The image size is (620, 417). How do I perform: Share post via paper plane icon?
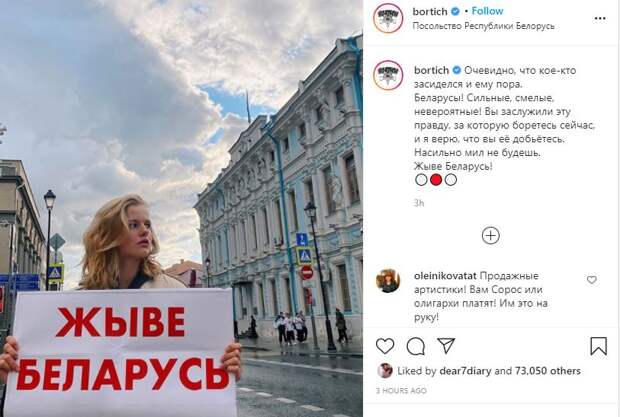[446, 346]
